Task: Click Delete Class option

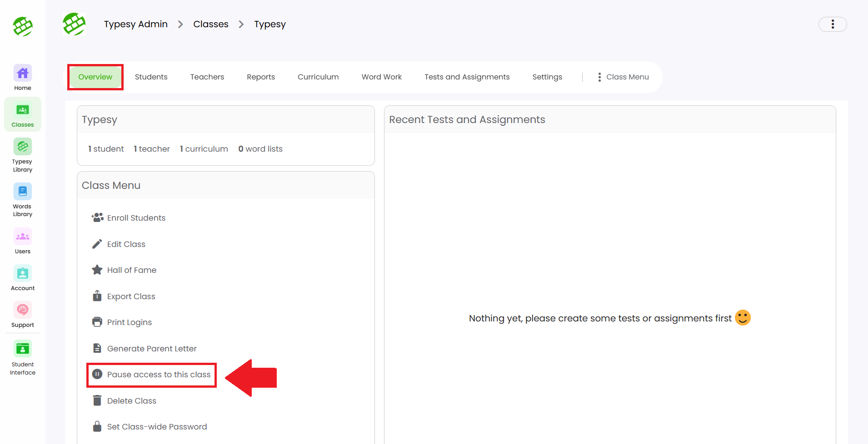Action: tap(131, 401)
